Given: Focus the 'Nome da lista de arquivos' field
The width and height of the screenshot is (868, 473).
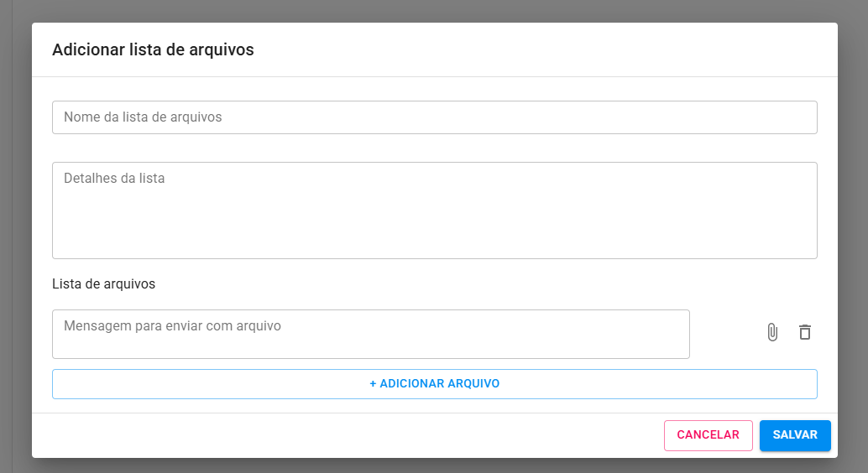Looking at the screenshot, I should coord(434,117).
